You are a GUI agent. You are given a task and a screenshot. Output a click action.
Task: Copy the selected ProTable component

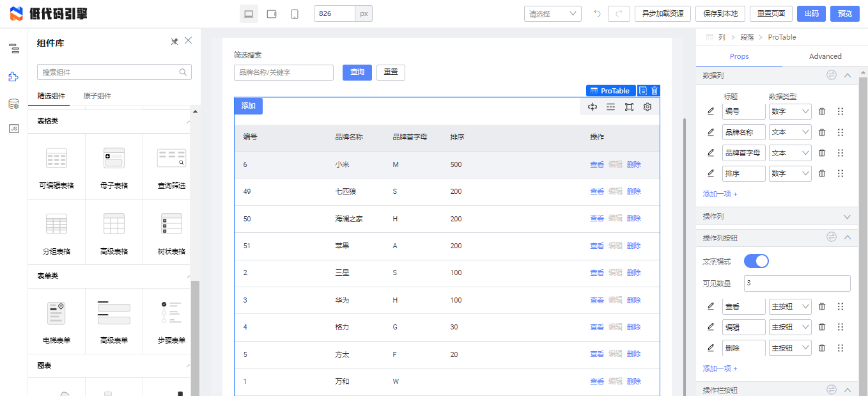coord(643,91)
